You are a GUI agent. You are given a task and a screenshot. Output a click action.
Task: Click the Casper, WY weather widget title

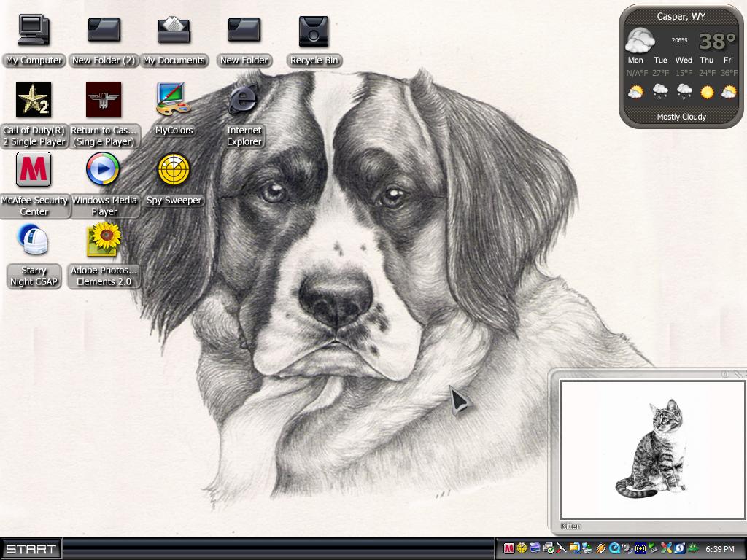point(681,17)
